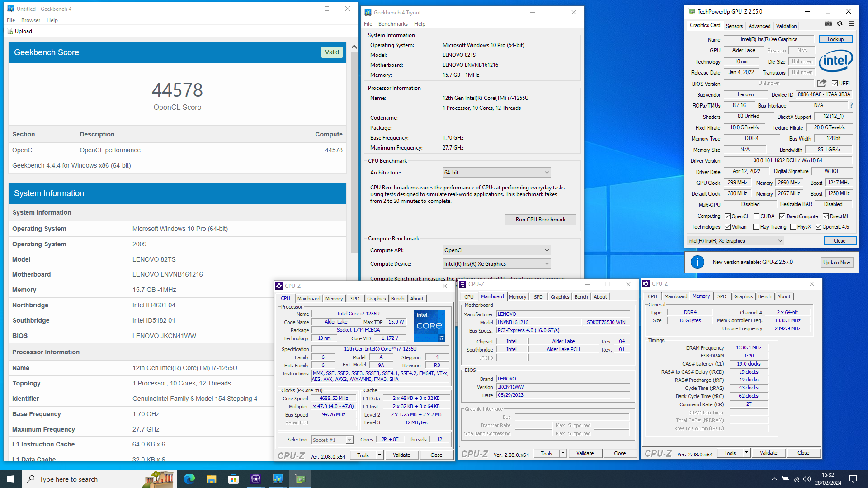Viewport: 868px width, 488px height.
Task: Toggle the CUDA checkbox in GPU-Z
Action: (756, 216)
